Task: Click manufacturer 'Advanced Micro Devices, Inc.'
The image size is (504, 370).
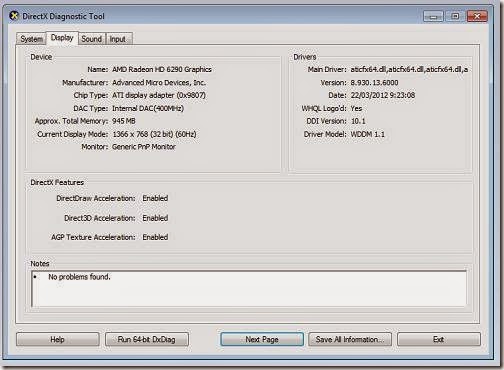Action: click(x=159, y=83)
